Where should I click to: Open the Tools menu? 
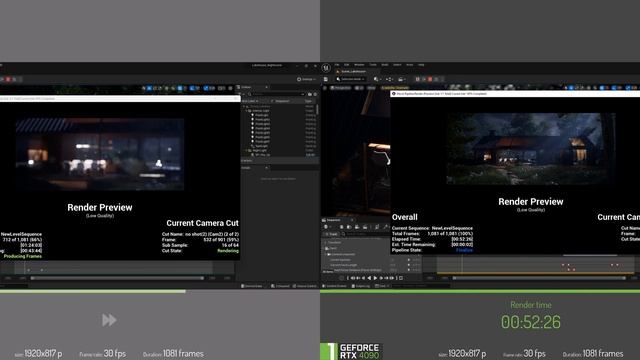point(373,65)
